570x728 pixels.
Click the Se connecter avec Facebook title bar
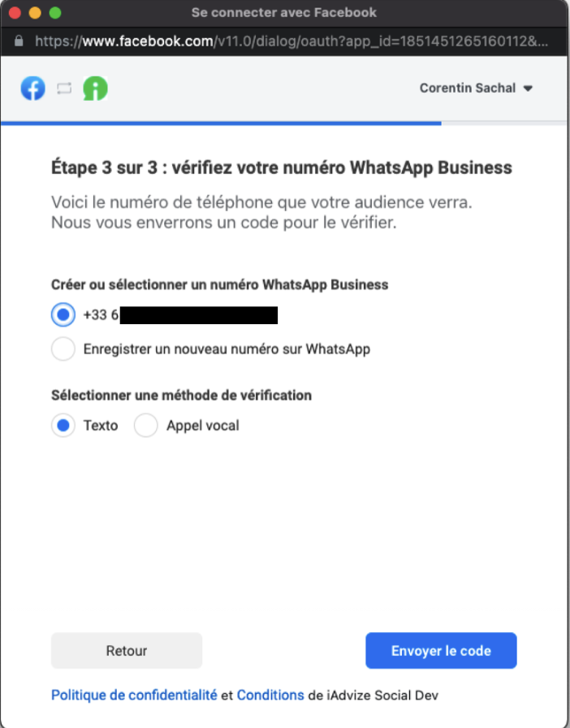tap(284, 12)
